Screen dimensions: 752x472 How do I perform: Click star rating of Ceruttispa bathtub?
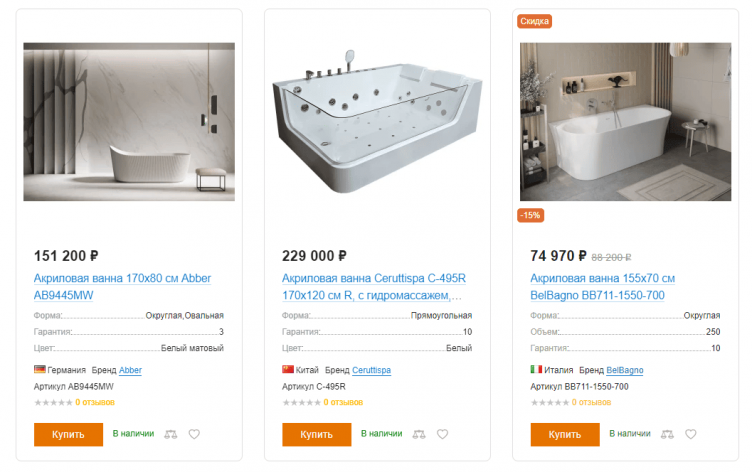coord(301,402)
